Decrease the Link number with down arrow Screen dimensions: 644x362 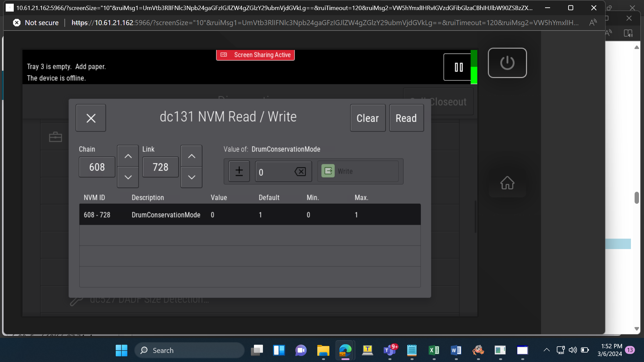192,177
